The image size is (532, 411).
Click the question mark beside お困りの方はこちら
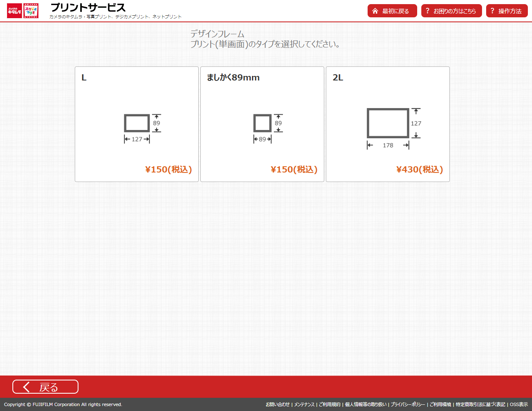(x=427, y=11)
